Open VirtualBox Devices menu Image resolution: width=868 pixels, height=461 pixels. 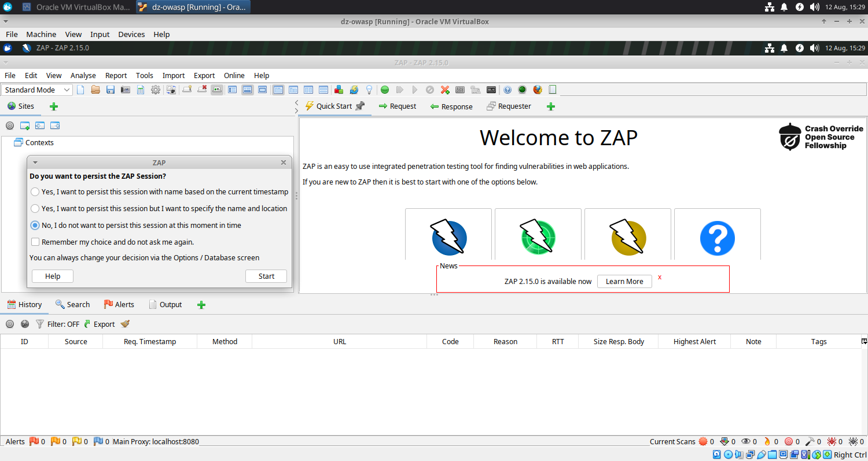coord(131,34)
